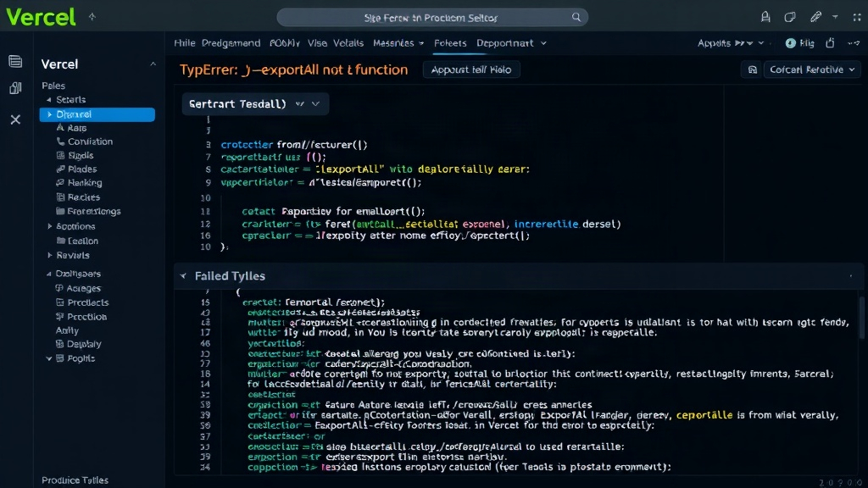Open the Cofcarl Rerative dropdown
Viewport: 868px width, 488px height.
811,69
